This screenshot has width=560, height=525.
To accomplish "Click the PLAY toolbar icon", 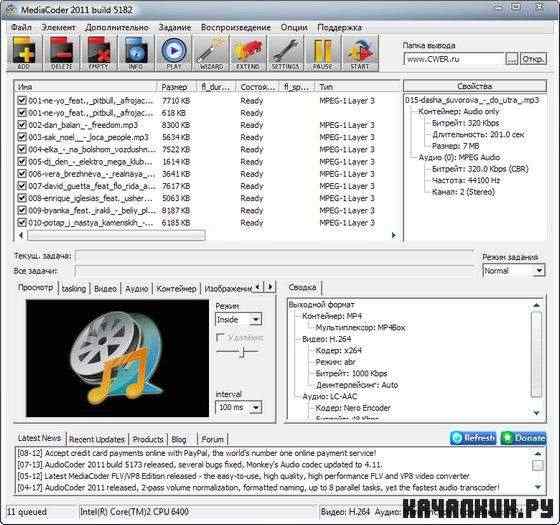I will tap(174, 53).
